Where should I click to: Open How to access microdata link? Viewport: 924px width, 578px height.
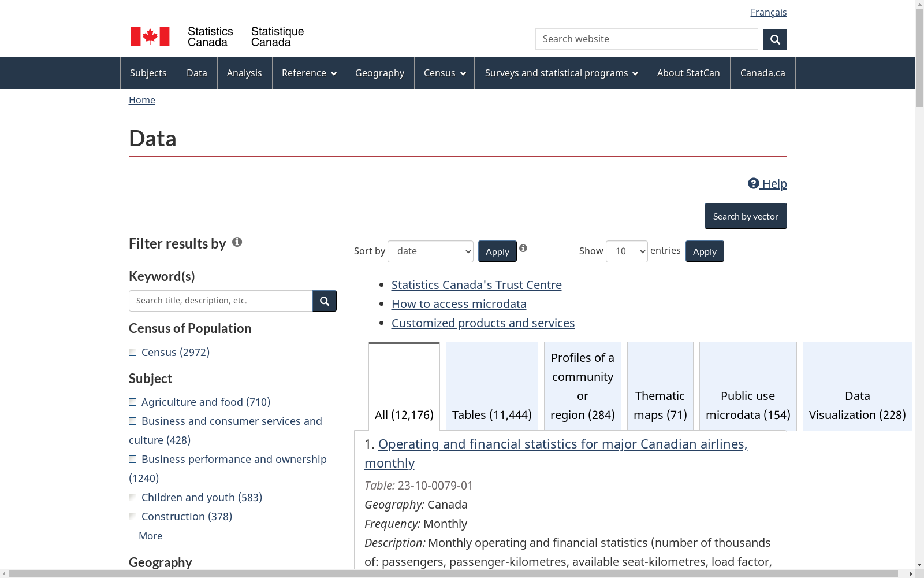click(x=459, y=304)
